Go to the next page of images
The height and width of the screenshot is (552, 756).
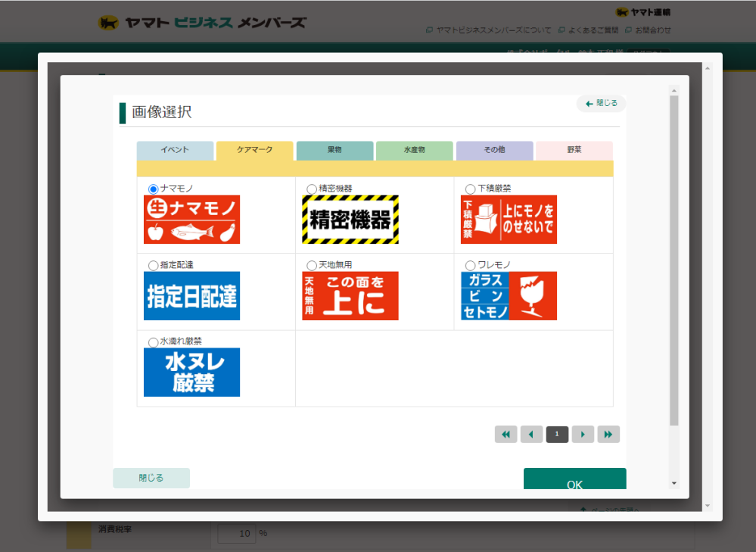[x=583, y=435]
